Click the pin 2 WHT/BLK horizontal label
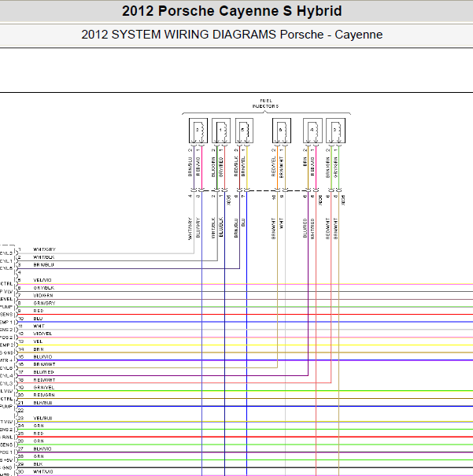 (x=44, y=257)
